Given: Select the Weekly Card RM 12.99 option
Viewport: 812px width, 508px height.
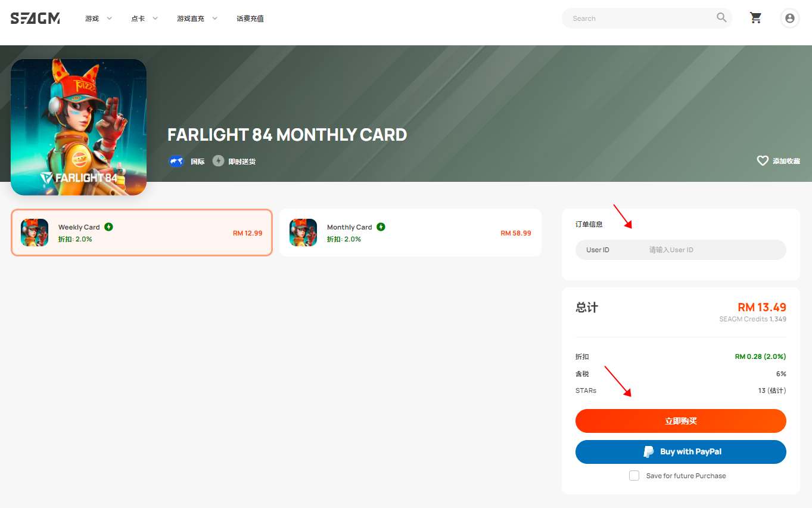Looking at the screenshot, I should (x=142, y=233).
